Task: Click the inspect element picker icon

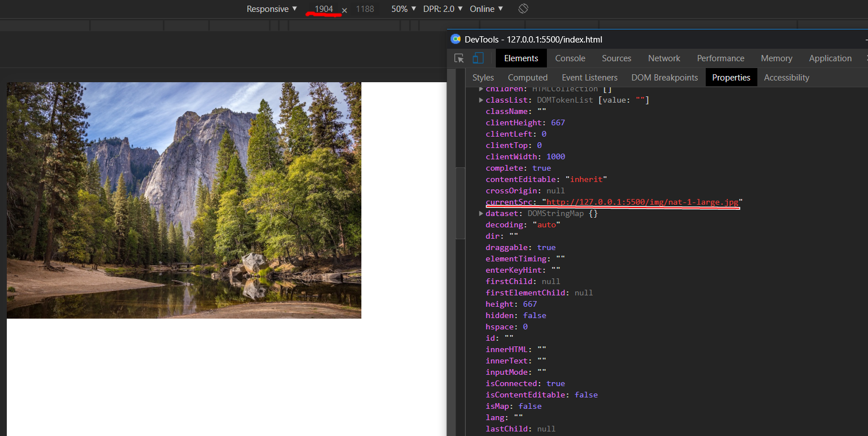Action: click(460, 58)
